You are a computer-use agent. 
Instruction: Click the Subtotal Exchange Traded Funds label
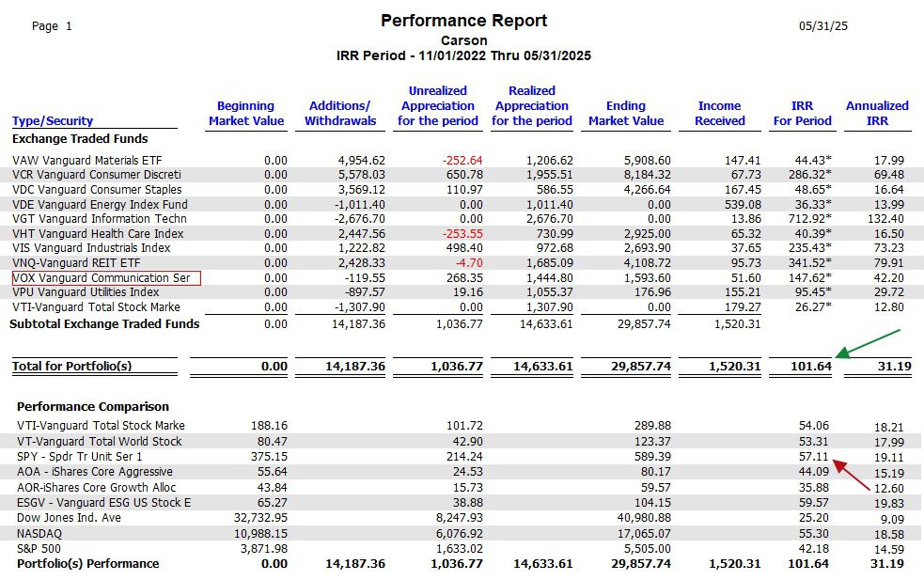(105, 324)
